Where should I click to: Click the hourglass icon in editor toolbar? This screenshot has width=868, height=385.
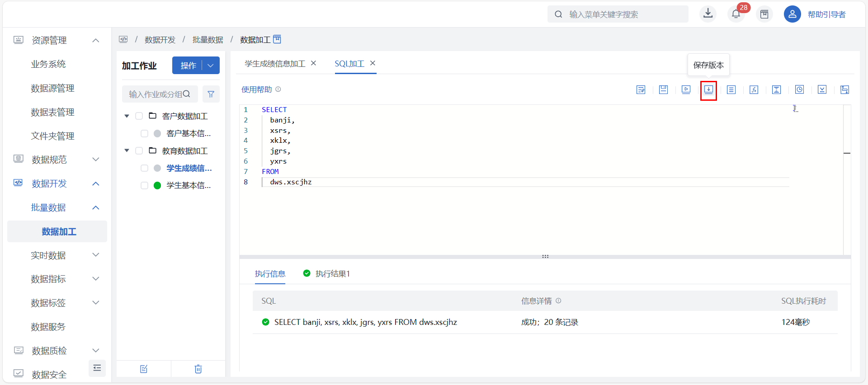pyautogui.click(x=776, y=89)
